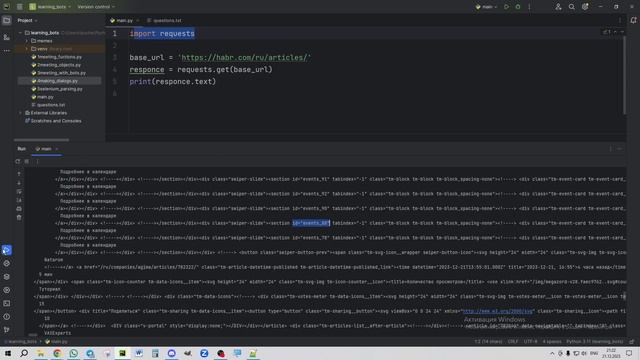Click highlighted id="events_" text in console

click(x=311, y=223)
